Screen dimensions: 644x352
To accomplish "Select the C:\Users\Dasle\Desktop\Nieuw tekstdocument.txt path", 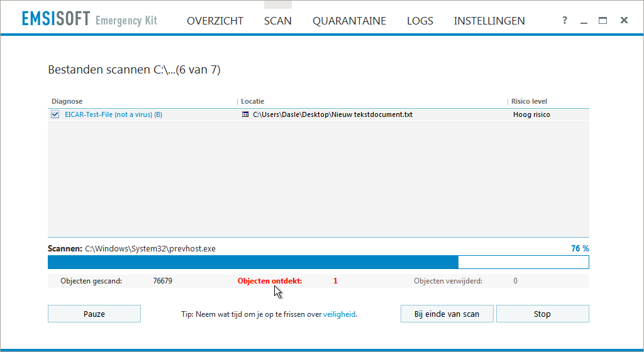I will click(x=333, y=114).
